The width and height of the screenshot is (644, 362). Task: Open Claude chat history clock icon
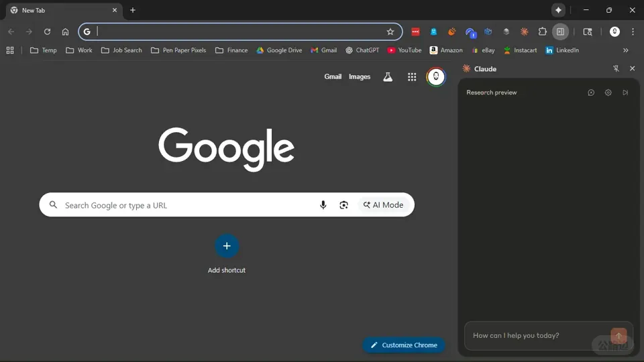(x=591, y=93)
